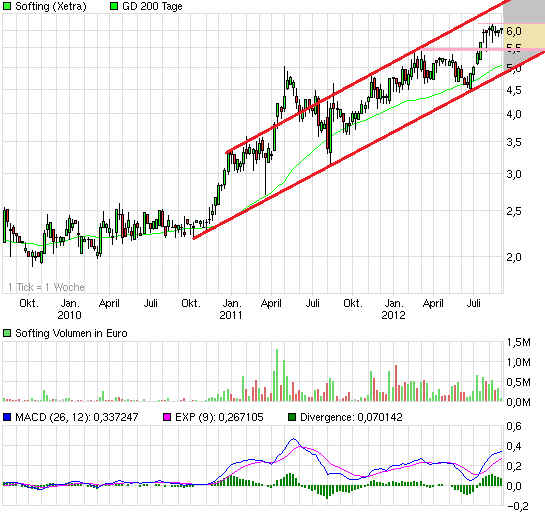Click the '2012' year label on the axis

tap(393, 315)
